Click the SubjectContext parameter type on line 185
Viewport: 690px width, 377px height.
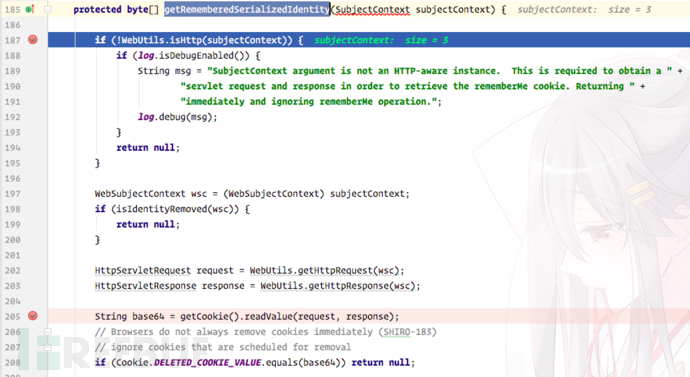[x=372, y=9]
